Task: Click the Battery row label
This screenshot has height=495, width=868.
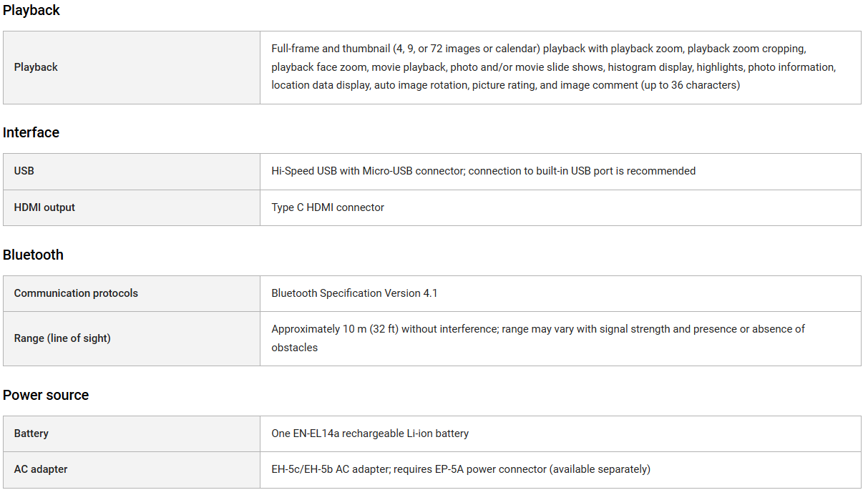Action: click(31, 433)
